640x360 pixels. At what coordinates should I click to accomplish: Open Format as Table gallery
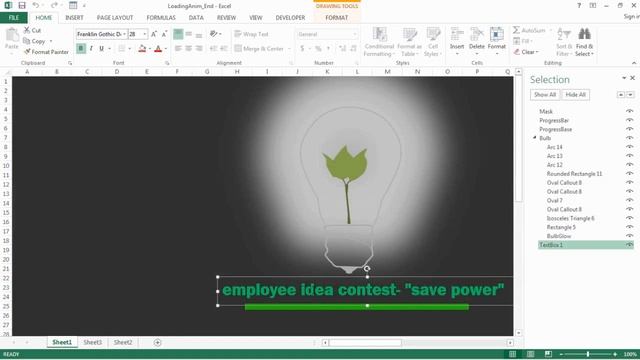(410, 42)
